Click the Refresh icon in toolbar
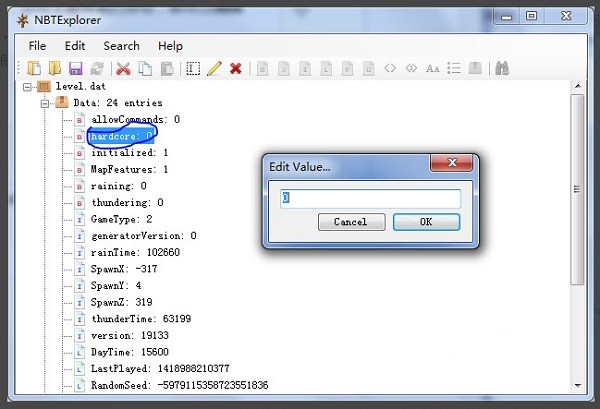Viewport: 600px width, 409px height. [97, 69]
